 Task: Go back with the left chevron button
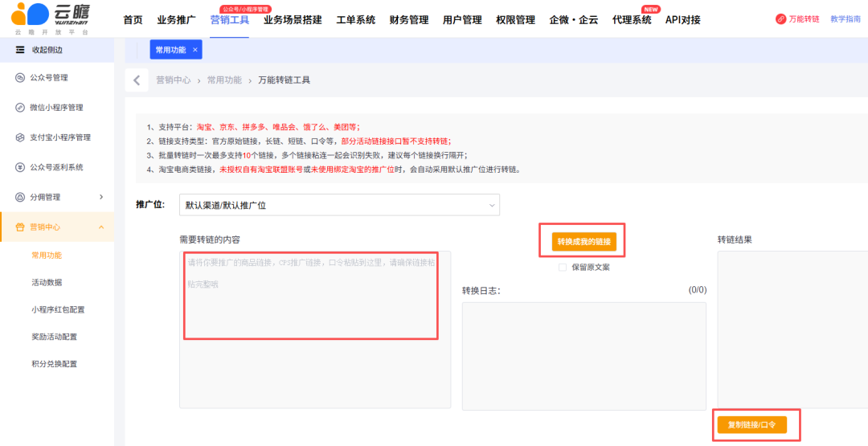[x=137, y=80]
